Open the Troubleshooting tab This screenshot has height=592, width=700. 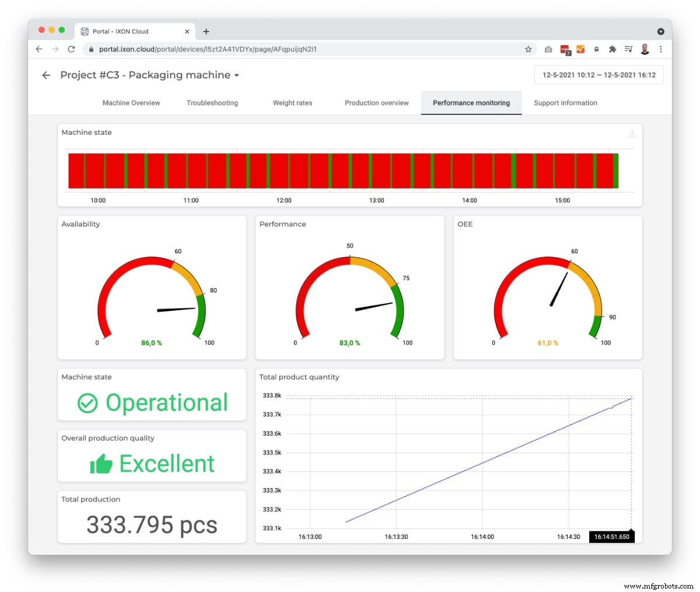(212, 103)
